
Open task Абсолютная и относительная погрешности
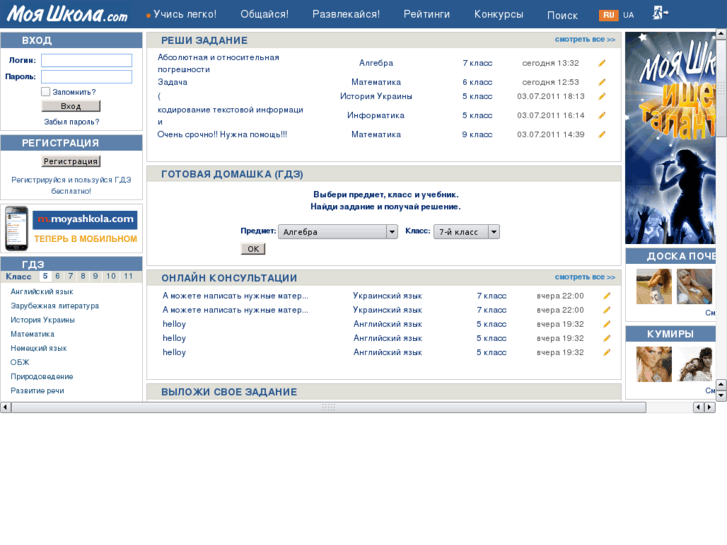[x=218, y=64]
